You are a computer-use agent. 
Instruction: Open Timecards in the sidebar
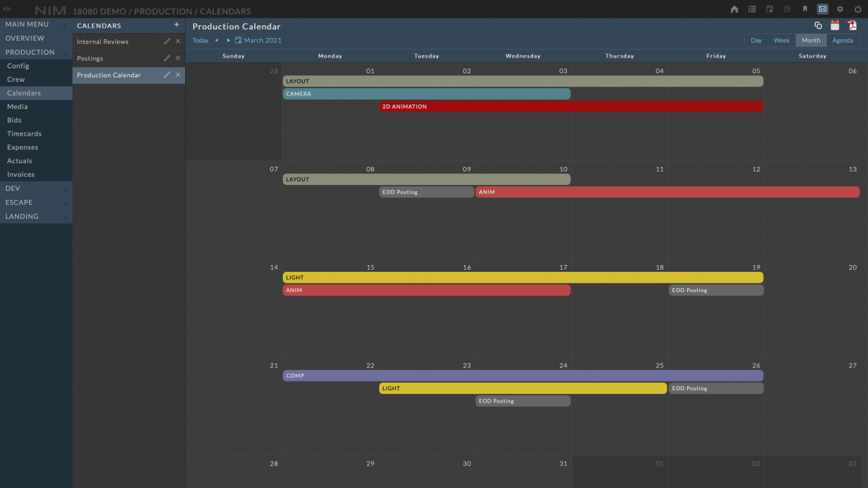24,134
